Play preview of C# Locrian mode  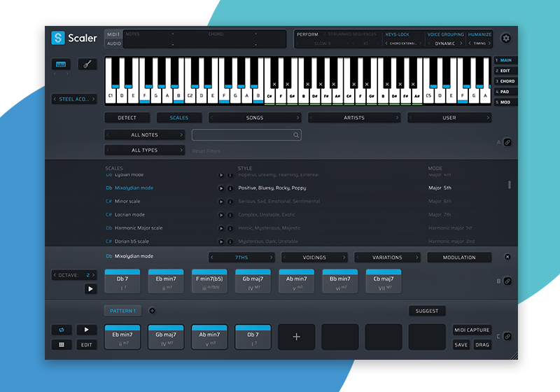point(221,215)
